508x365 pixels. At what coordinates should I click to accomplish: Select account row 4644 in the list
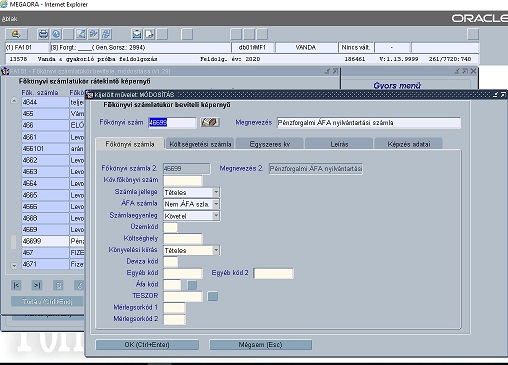click(x=45, y=102)
